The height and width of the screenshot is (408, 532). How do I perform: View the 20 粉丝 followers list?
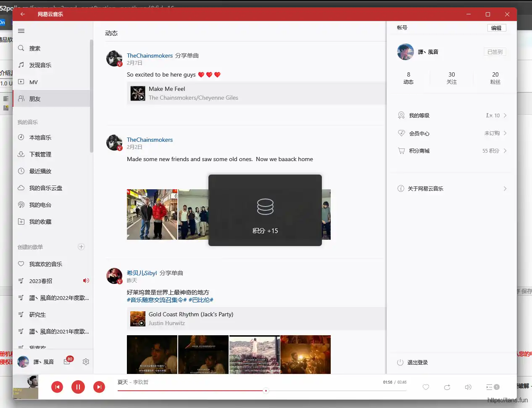pyautogui.click(x=495, y=78)
